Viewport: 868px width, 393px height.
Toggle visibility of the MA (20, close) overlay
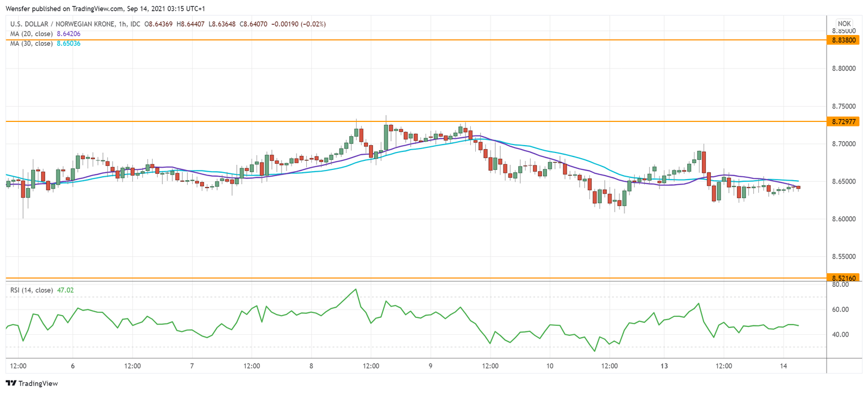28,33
